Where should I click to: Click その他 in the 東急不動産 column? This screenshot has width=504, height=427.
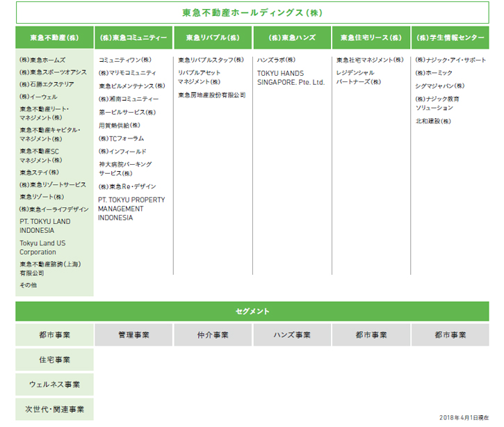29,285
